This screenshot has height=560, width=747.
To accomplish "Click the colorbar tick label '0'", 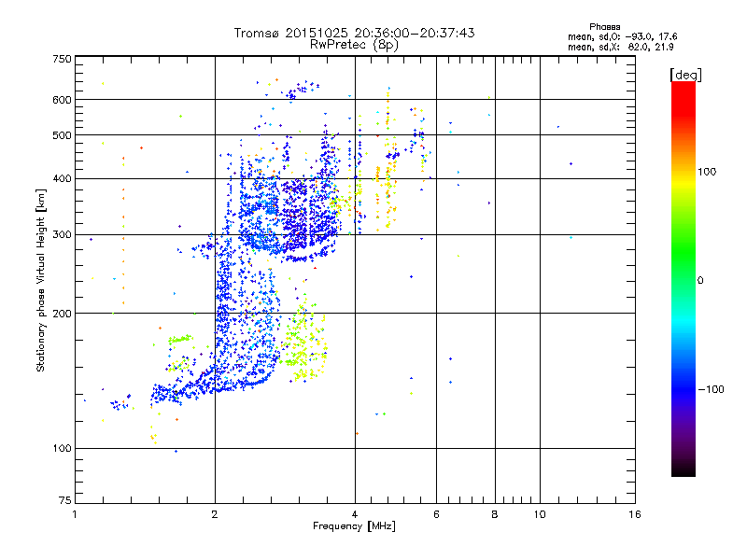I will pyautogui.click(x=700, y=280).
